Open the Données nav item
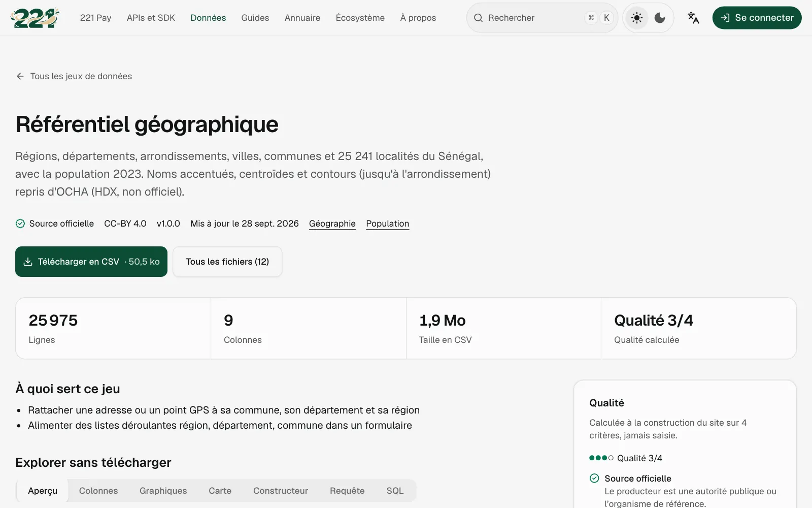 (x=208, y=18)
